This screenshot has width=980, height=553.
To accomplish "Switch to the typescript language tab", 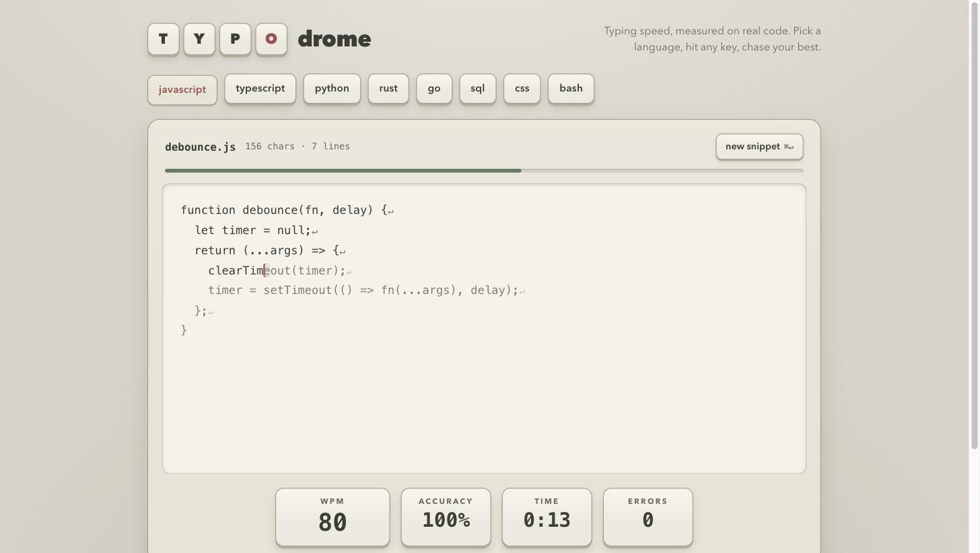I will (x=260, y=89).
